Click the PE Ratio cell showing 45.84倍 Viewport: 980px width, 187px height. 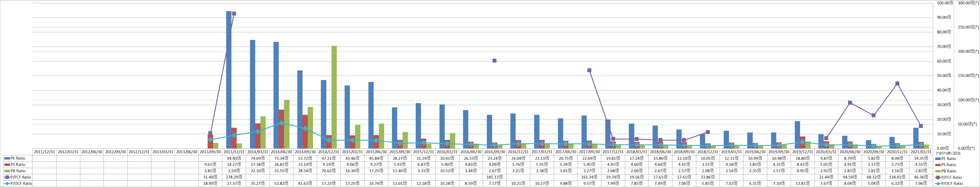click(x=376, y=158)
